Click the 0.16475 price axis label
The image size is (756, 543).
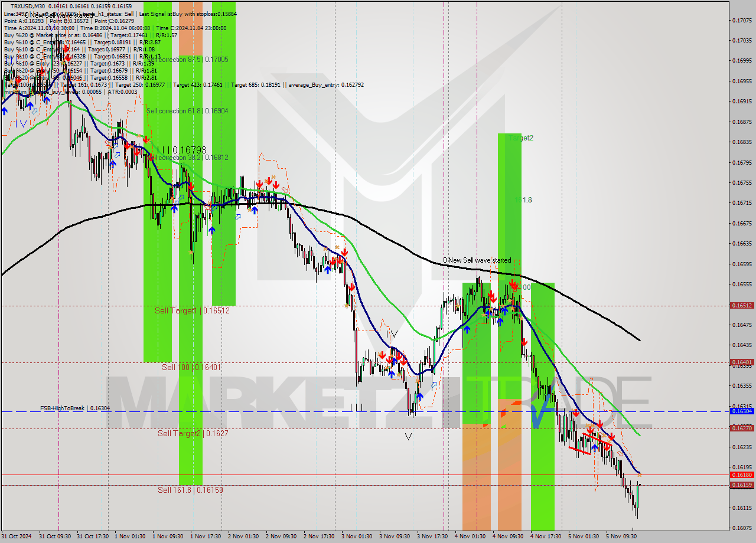742,325
